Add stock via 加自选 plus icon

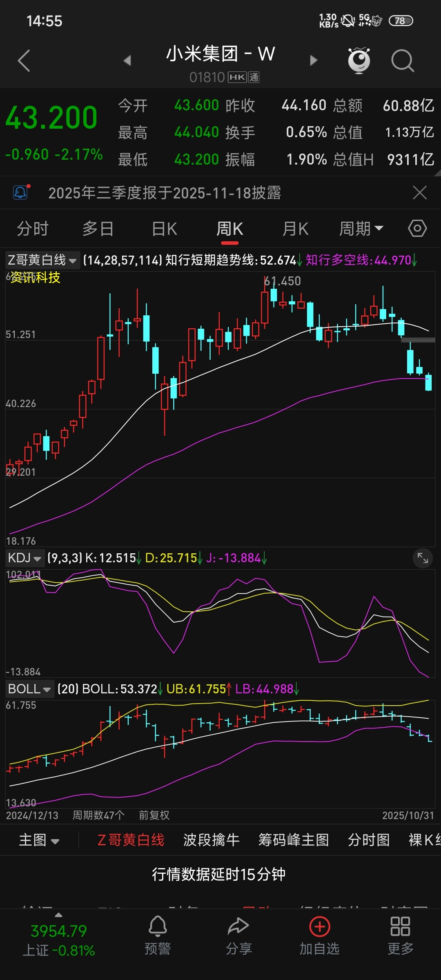tap(320, 935)
